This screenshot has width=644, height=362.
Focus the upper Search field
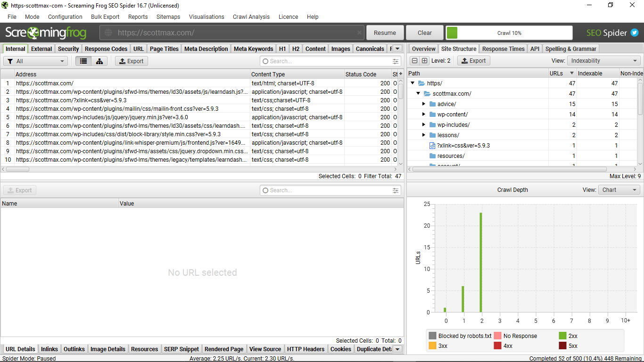[x=330, y=61]
